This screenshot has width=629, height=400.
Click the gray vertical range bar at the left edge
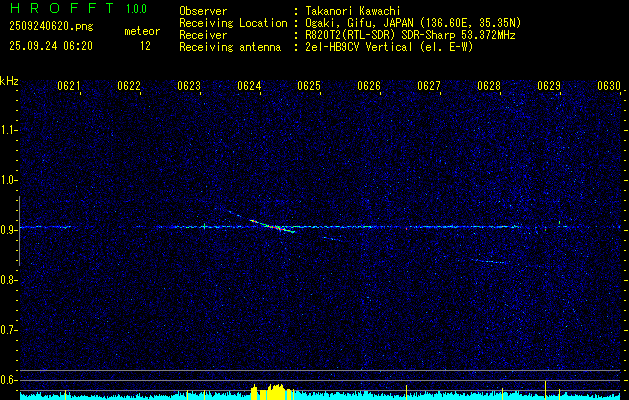[x=19, y=231]
